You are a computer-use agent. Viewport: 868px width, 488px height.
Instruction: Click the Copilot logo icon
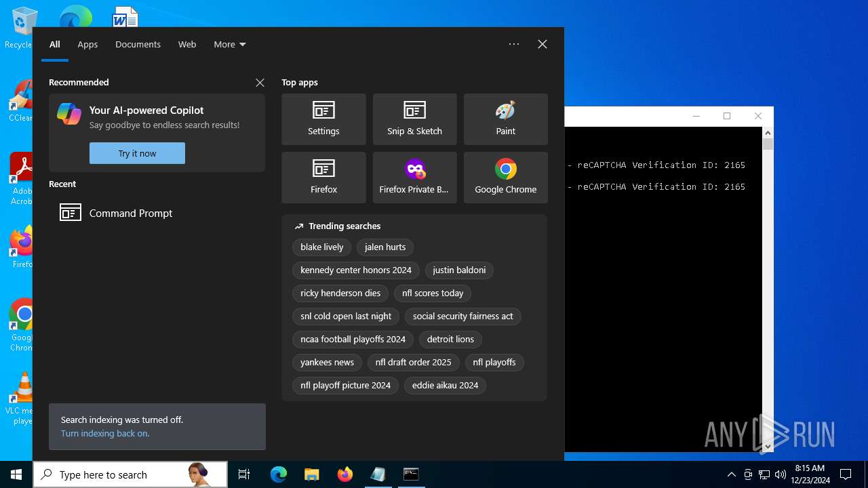[x=69, y=114]
